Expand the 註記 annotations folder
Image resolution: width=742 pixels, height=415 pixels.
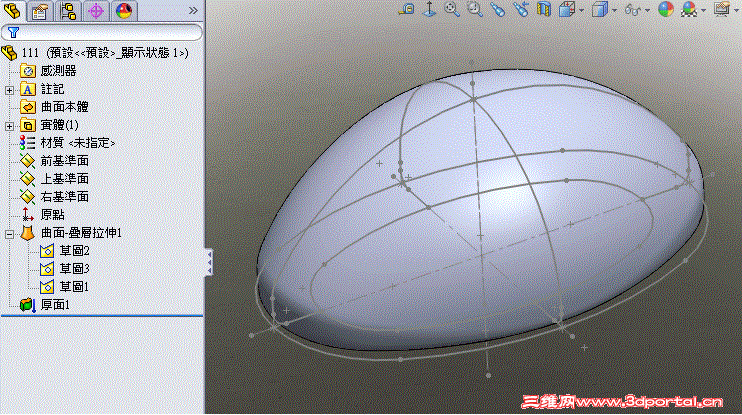9,89
